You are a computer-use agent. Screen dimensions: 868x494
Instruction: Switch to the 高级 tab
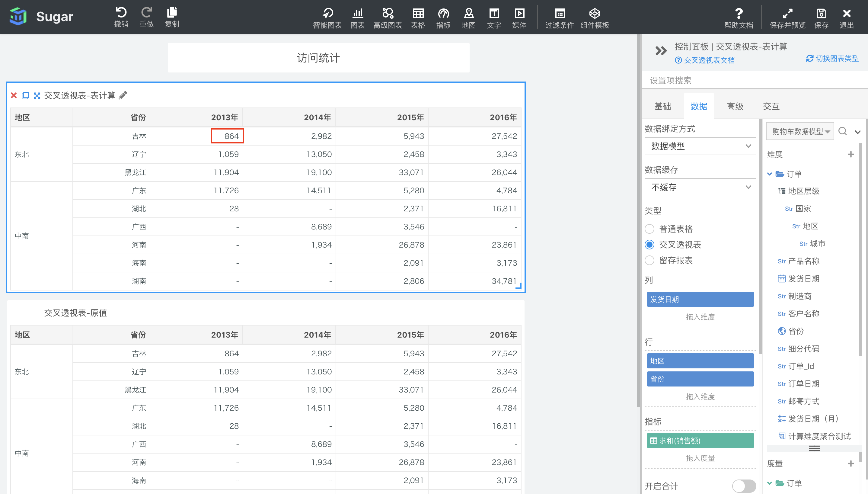click(735, 106)
